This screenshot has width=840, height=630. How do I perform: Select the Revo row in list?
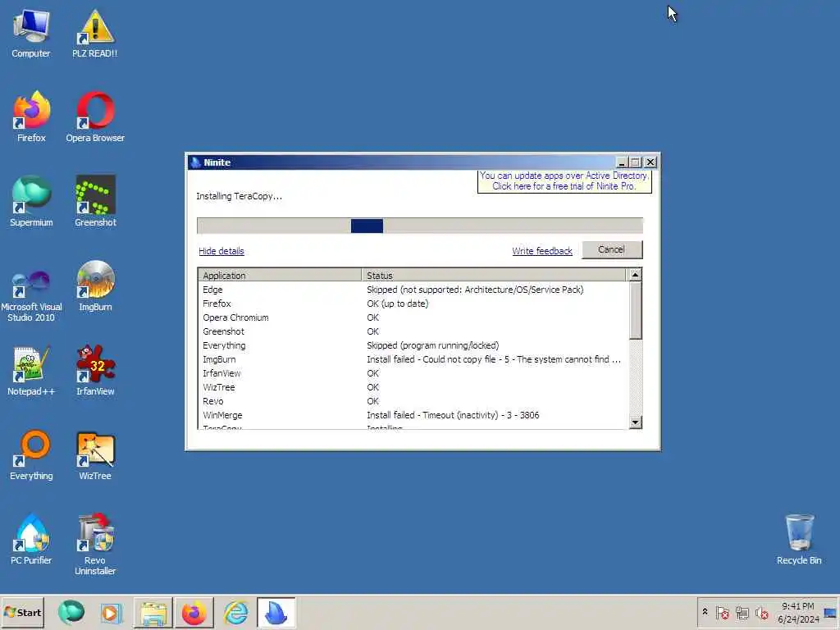tap(413, 400)
